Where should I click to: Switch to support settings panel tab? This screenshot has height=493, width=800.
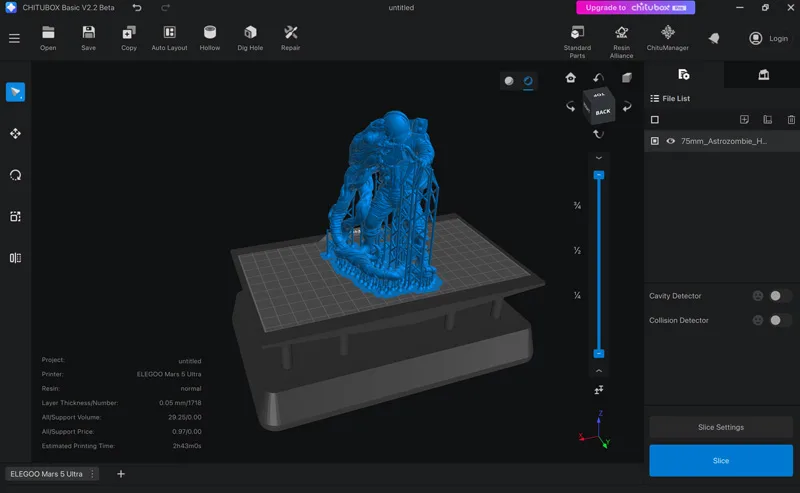tap(763, 75)
